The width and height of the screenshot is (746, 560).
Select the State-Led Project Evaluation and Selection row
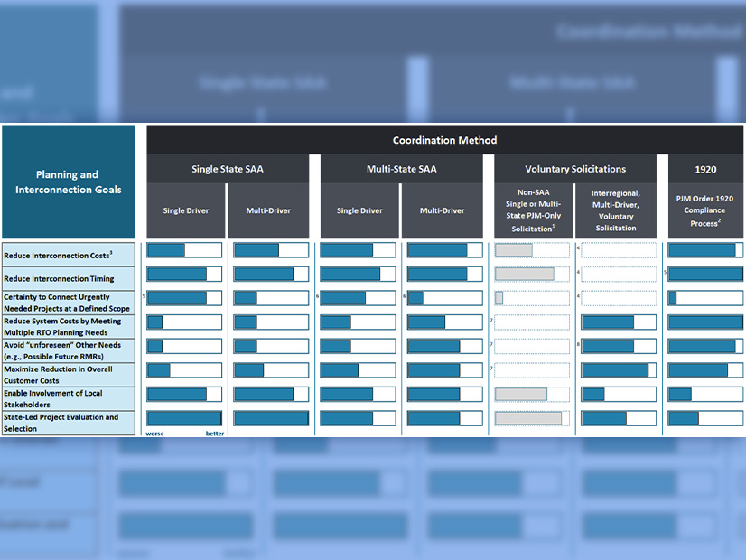click(x=68, y=423)
